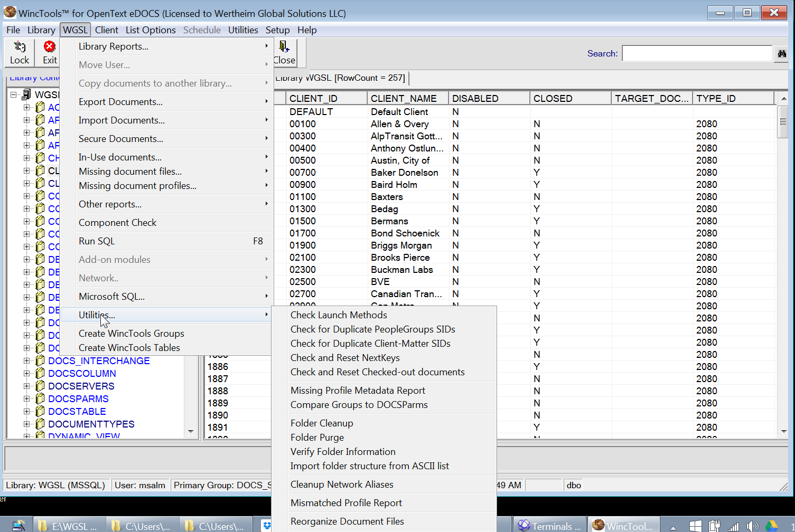Open the E:\WGSL folder in taskbar

pos(68,525)
